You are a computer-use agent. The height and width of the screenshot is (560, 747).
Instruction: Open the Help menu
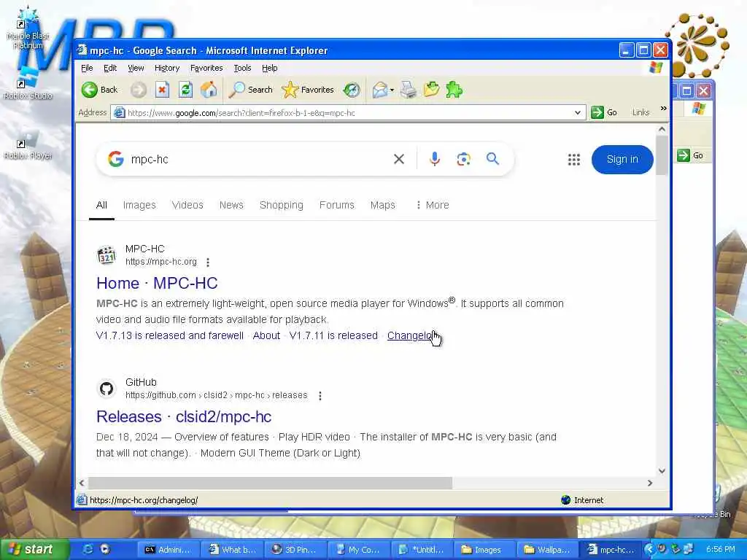(x=270, y=68)
